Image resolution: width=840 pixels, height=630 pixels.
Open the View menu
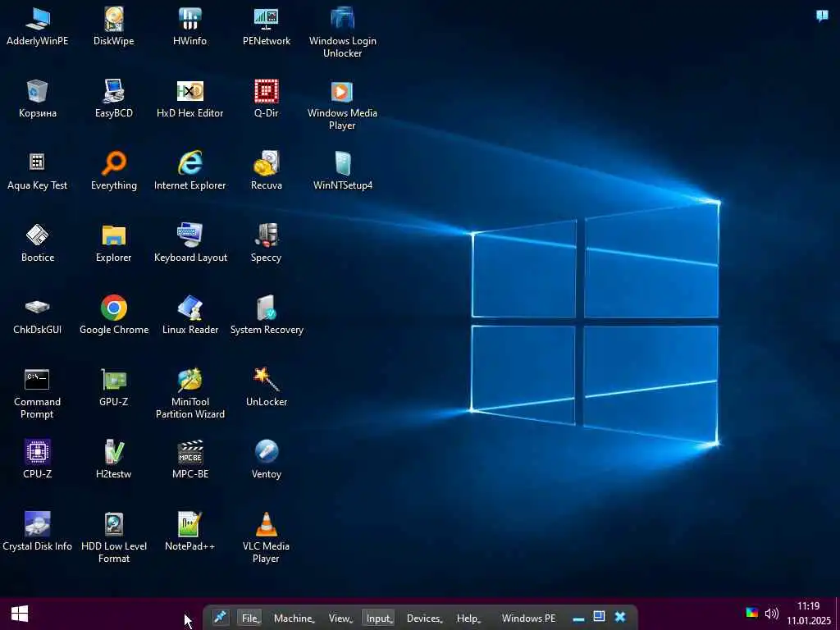click(340, 618)
